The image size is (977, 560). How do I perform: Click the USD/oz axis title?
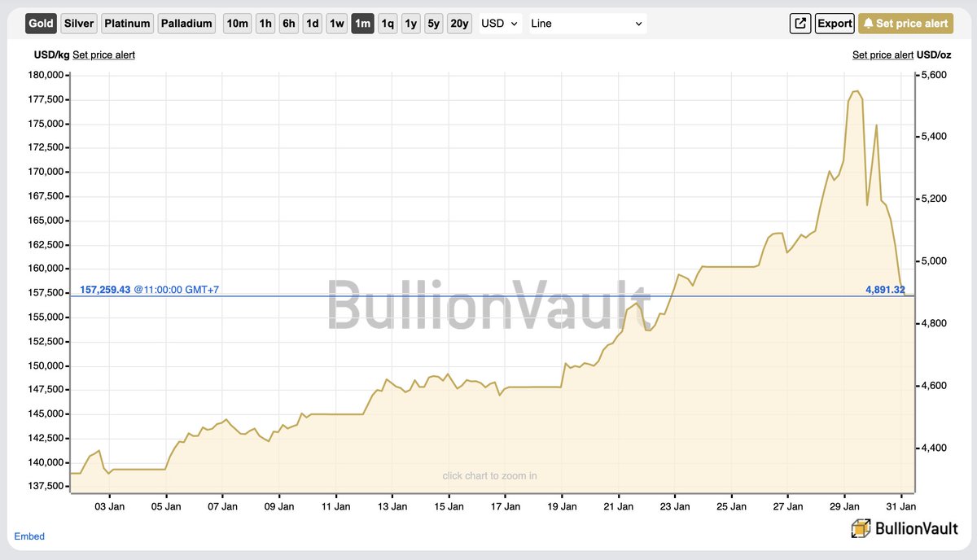934,55
